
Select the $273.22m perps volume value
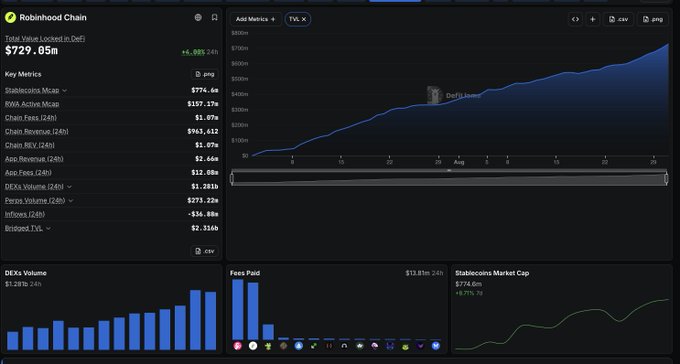[203, 200]
